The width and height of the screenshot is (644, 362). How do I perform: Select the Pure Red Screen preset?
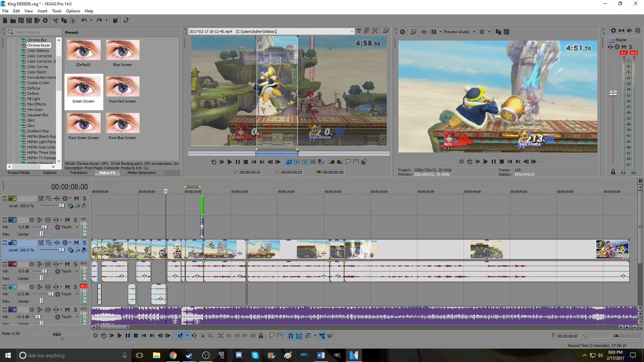tap(122, 90)
